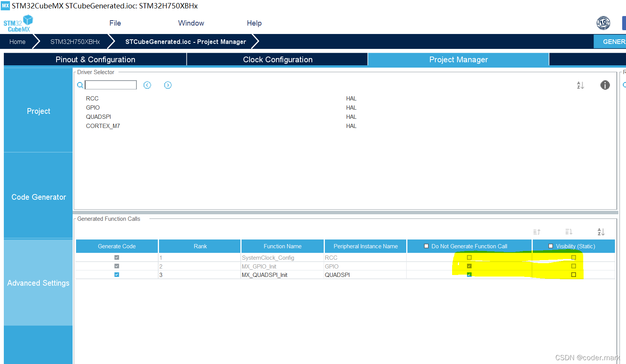Go to Home breadcrumb

coord(18,42)
